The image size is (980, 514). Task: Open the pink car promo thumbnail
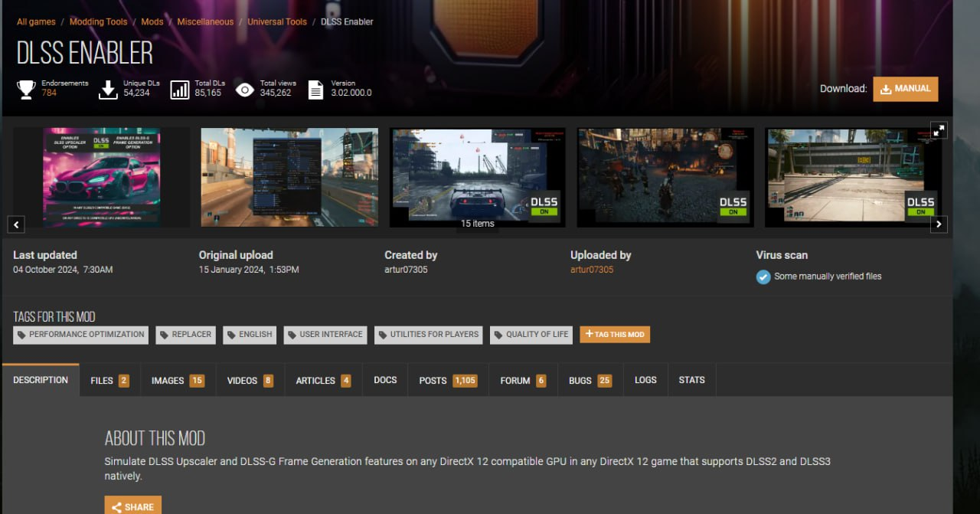tap(102, 177)
